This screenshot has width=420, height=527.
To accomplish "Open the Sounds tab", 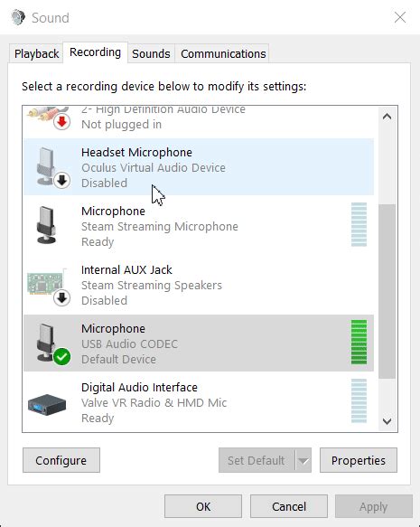I will click(x=151, y=53).
